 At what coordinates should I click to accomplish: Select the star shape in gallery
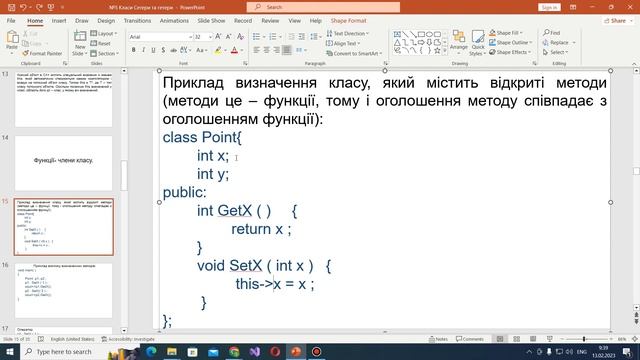click(x=437, y=51)
